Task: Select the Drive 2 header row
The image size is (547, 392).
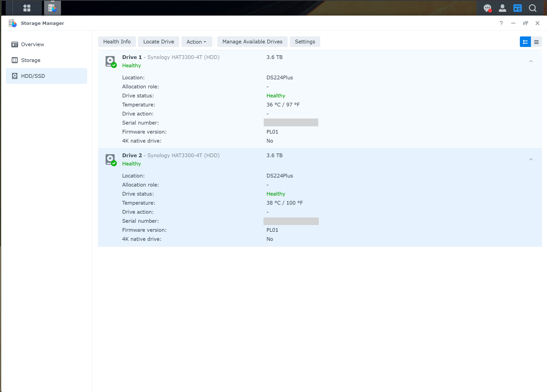Action: [320, 159]
